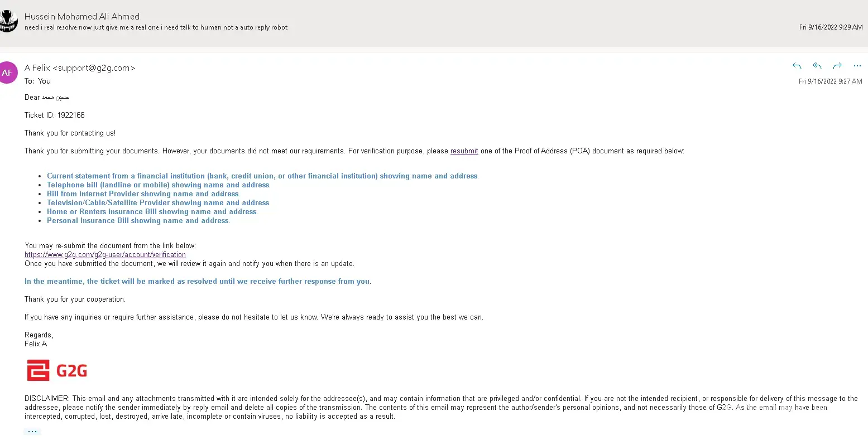This screenshot has height=440, width=868.
Task: Click the red G2G logo
Action: coord(57,370)
